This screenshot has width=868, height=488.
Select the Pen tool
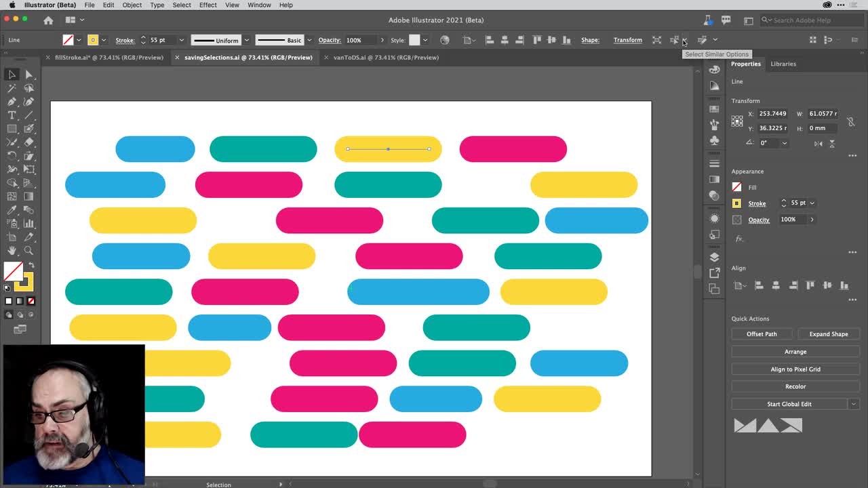click(12, 102)
